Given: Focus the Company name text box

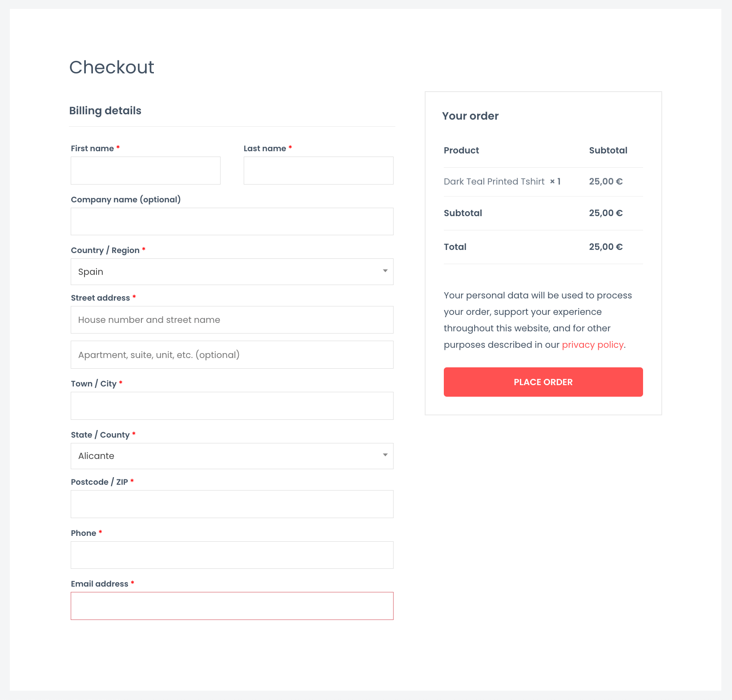Looking at the screenshot, I should point(232,221).
